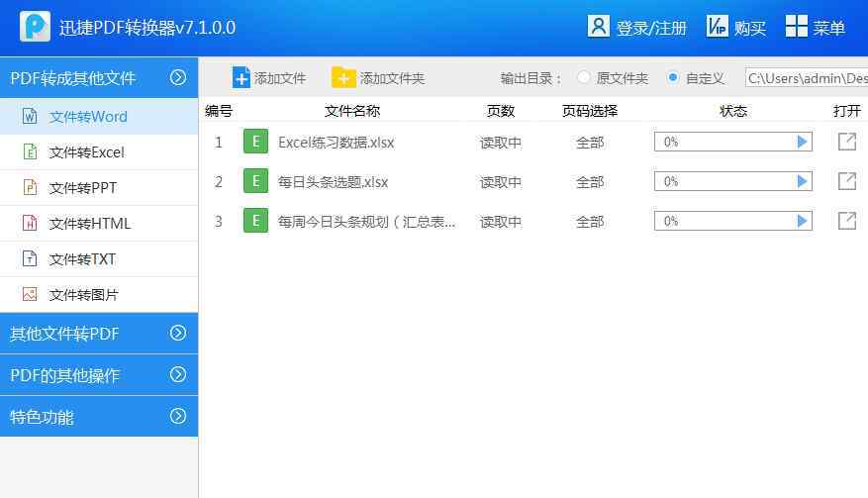Start conversion arrow for 每周今日头条规划

(802, 221)
